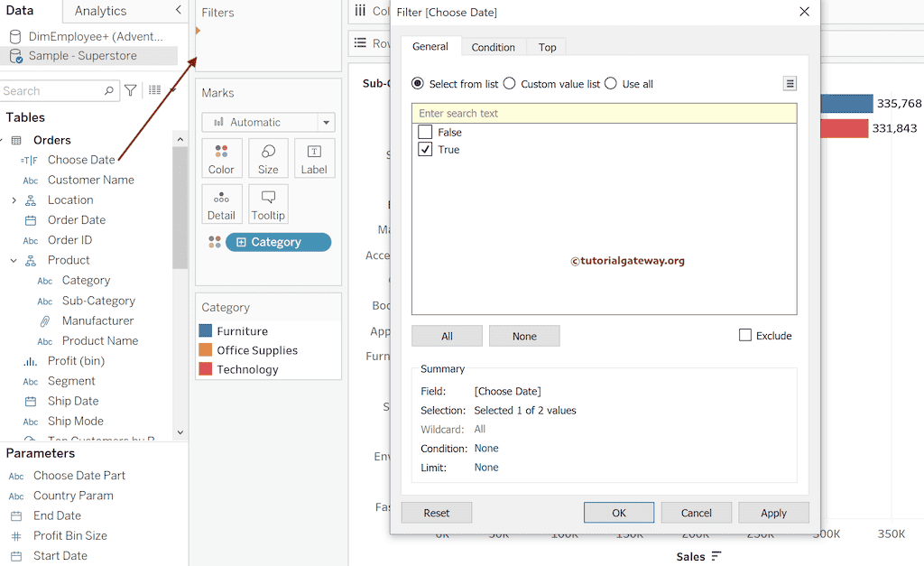Image resolution: width=924 pixels, height=566 pixels.
Task: Confirm the filter with OK
Action: [619, 513]
